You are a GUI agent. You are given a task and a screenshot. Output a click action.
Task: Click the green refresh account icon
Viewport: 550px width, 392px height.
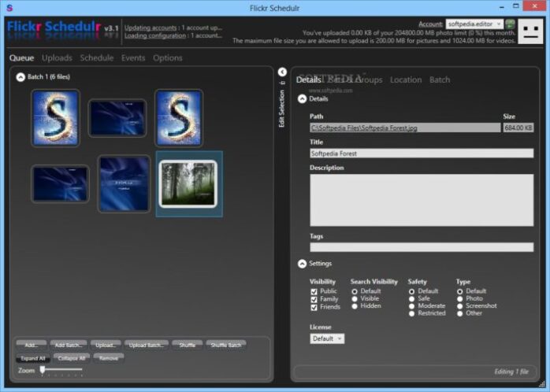511,24
